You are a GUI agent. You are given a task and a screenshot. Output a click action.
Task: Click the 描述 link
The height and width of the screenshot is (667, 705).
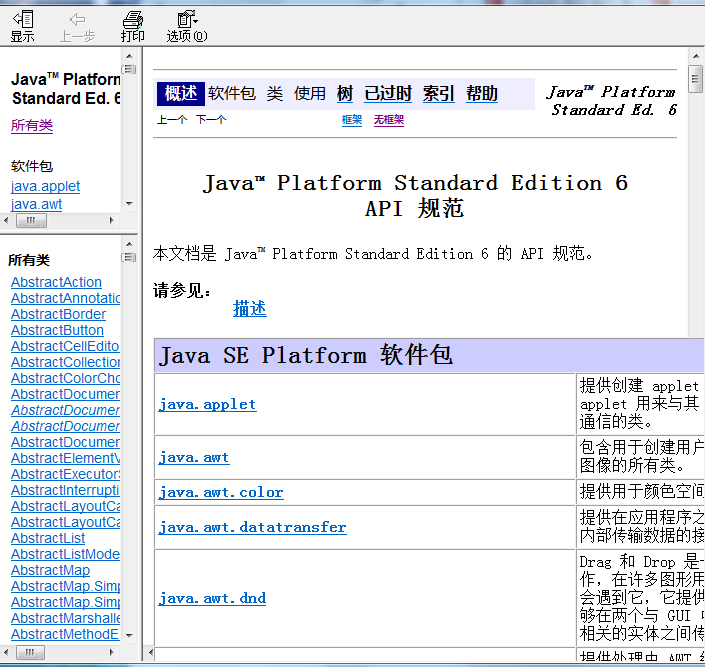250,309
